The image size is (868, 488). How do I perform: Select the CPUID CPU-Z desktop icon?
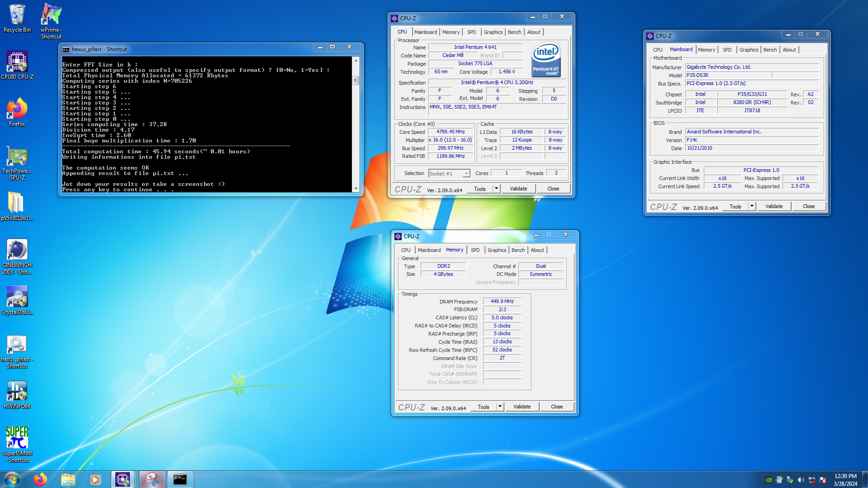click(x=17, y=65)
